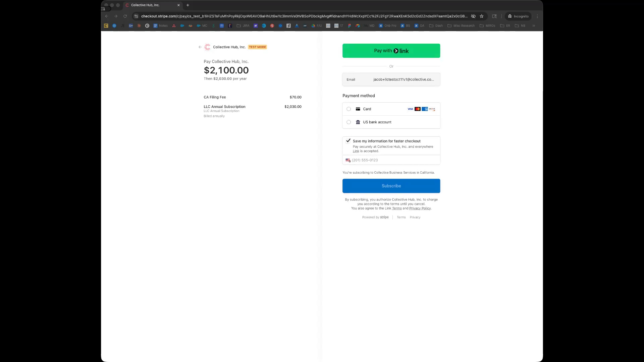Image resolution: width=644 pixels, height=362 pixels.
Task: Uncheck Save my information for faster checkout
Action: point(348,141)
